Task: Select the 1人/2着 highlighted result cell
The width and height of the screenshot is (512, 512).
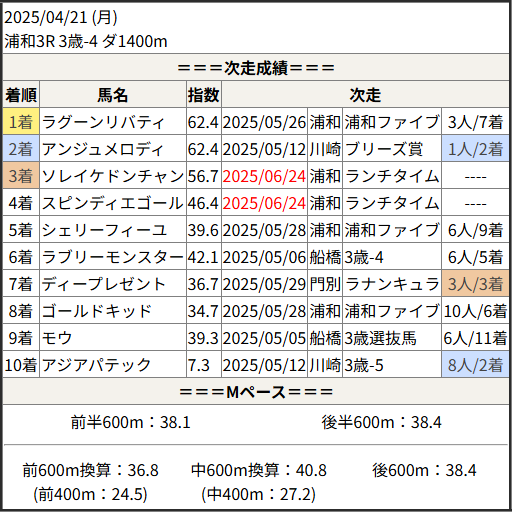Action: pos(475,149)
